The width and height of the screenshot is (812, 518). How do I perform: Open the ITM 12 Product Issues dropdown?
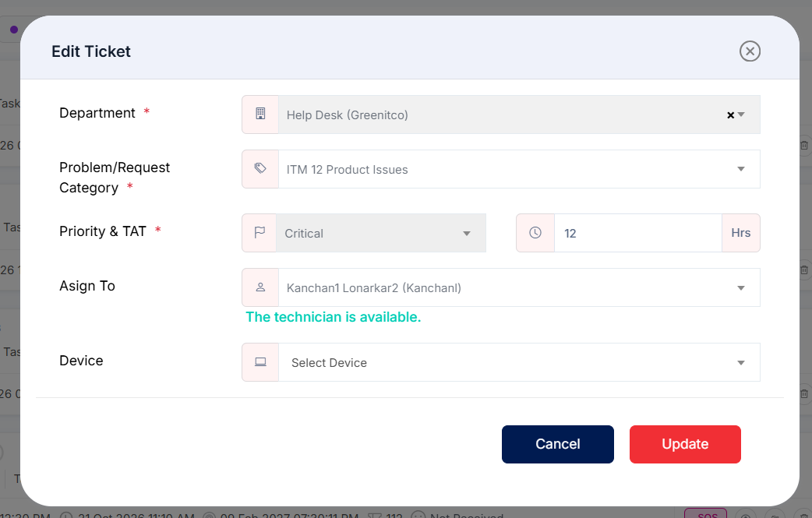click(519, 169)
